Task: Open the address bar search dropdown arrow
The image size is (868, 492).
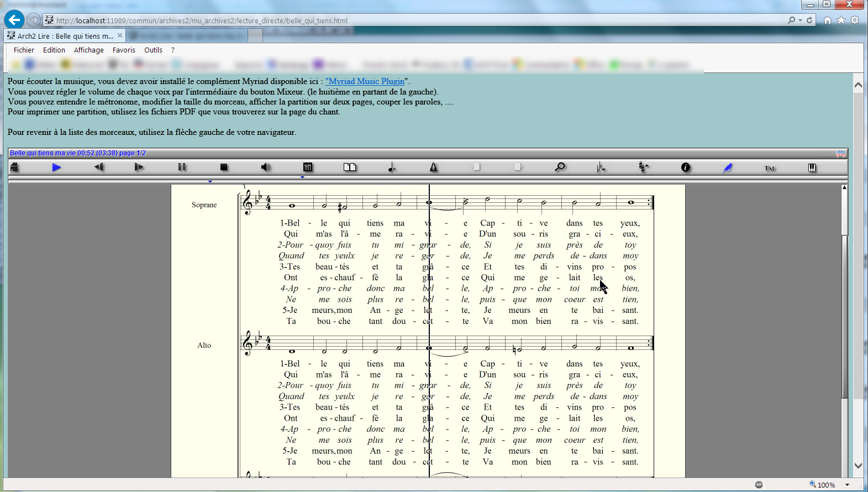Action: (x=800, y=20)
